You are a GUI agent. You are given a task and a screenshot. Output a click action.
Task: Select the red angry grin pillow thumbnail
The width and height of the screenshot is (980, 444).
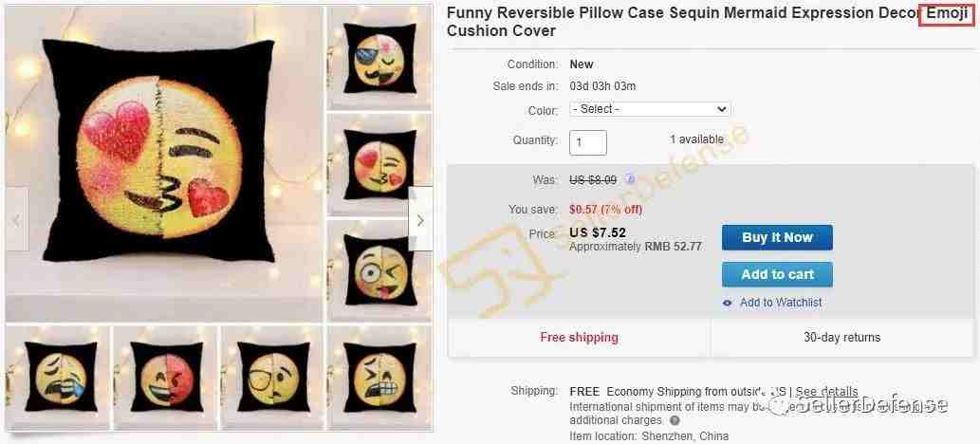[x=165, y=378]
